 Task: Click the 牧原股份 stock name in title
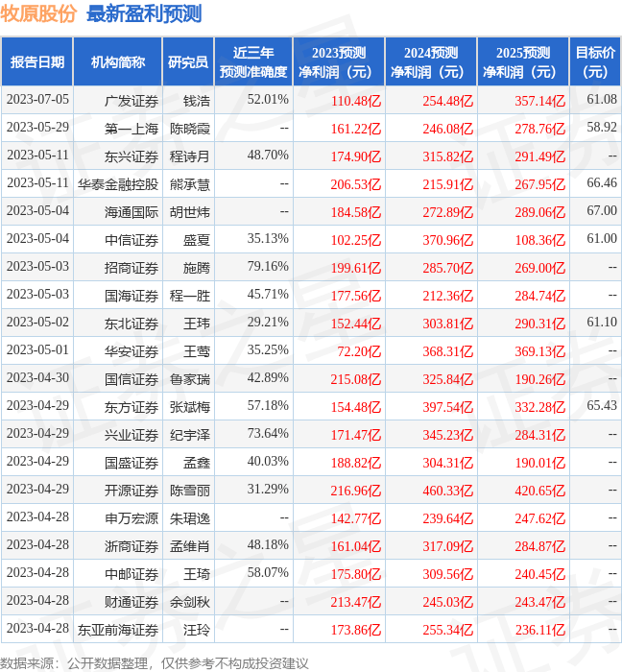pyautogui.click(x=38, y=13)
